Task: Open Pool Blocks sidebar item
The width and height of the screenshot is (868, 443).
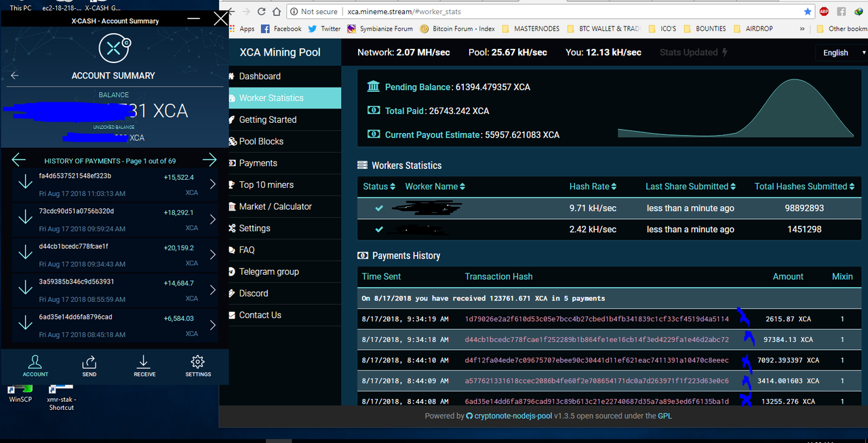Action: coord(285,141)
